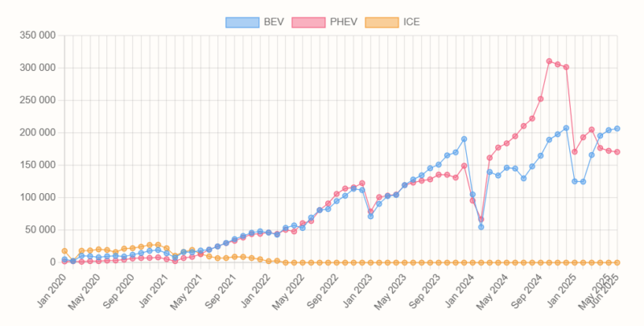Click the 0 y-axis label
Viewport: 644px width, 326px height.
[51, 262]
